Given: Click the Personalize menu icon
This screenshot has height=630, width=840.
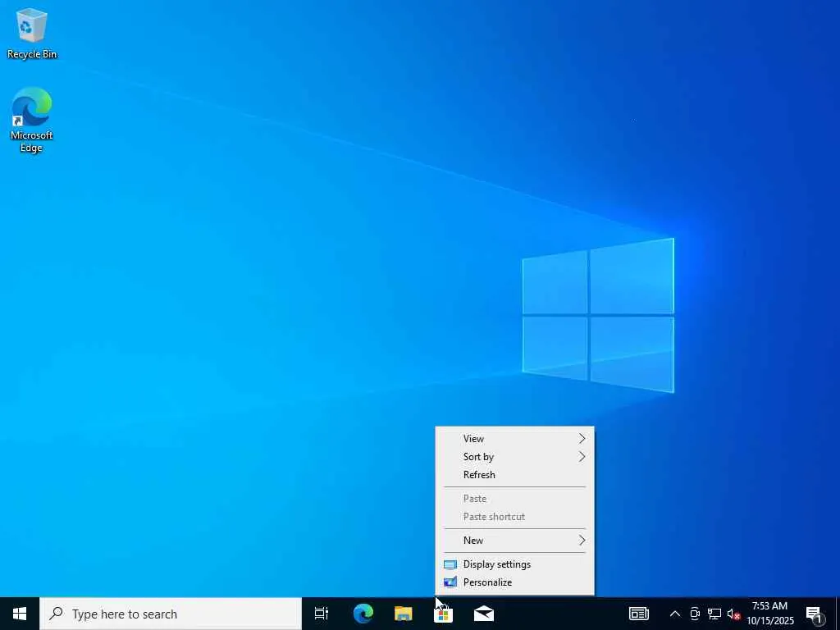Looking at the screenshot, I should tap(450, 582).
